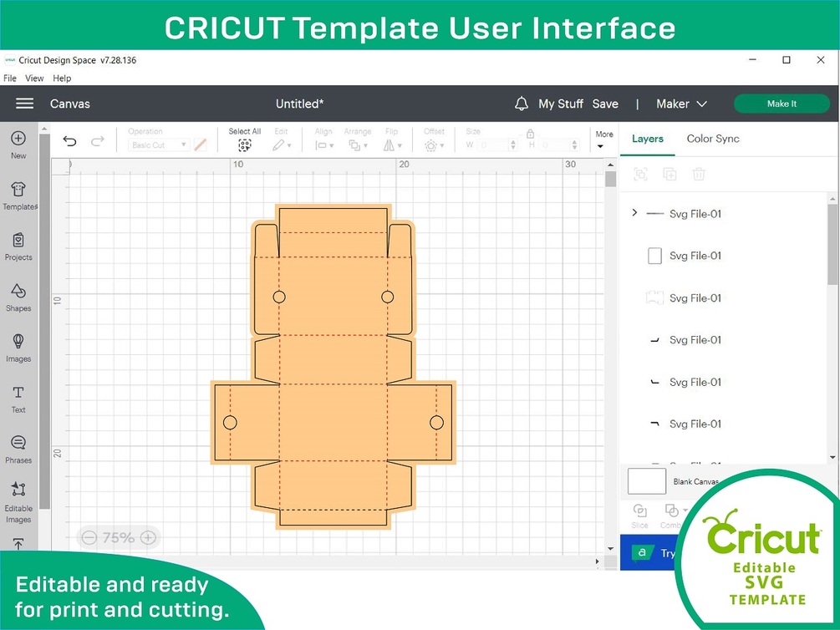Viewport: 840px width, 630px height.
Task: Click the width stepper arrows
Action: [x=513, y=145]
